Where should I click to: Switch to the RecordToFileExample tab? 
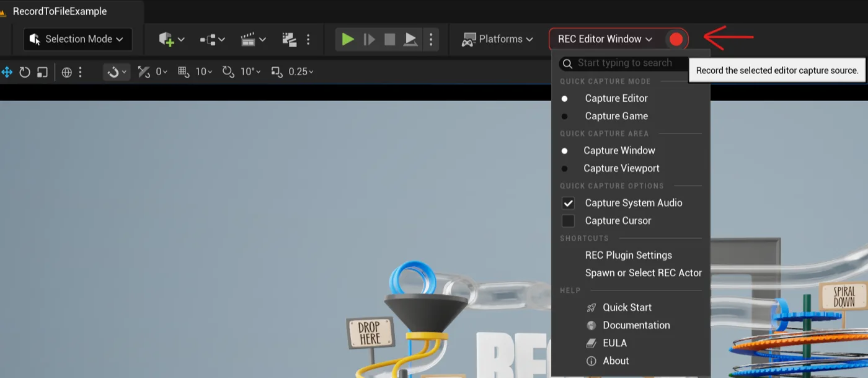pyautogui.click(x=60, y=11)
